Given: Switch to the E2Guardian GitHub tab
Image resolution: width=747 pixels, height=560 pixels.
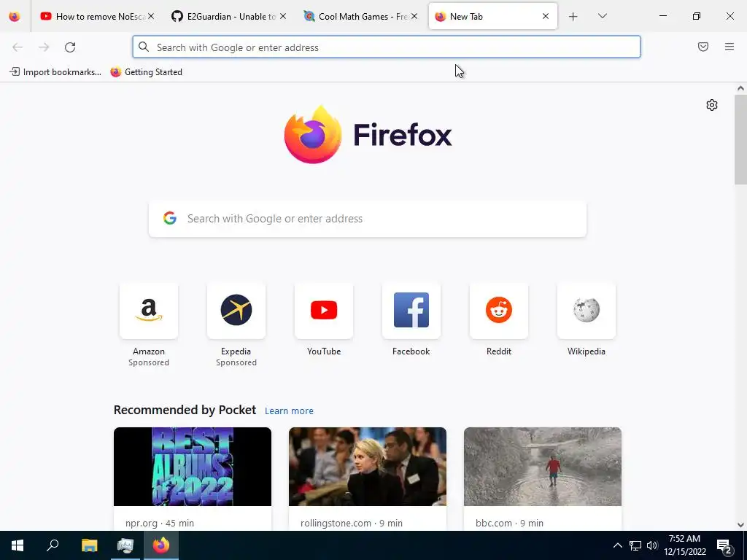Looking at the screenshot, I should click(229, 16).
